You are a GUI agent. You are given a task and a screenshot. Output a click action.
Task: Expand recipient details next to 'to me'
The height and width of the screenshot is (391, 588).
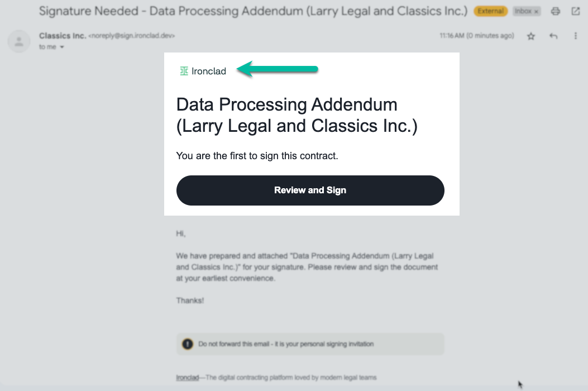tap(62, 47)
